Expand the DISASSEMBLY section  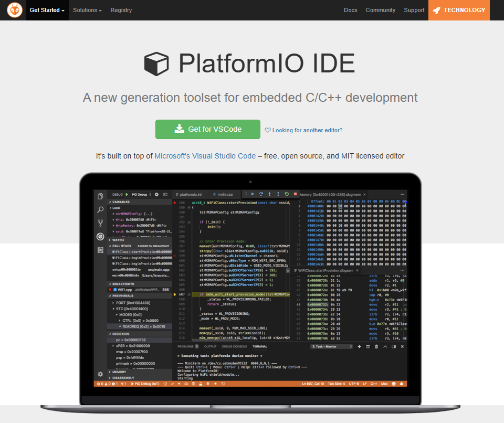[x=140, y=378]
